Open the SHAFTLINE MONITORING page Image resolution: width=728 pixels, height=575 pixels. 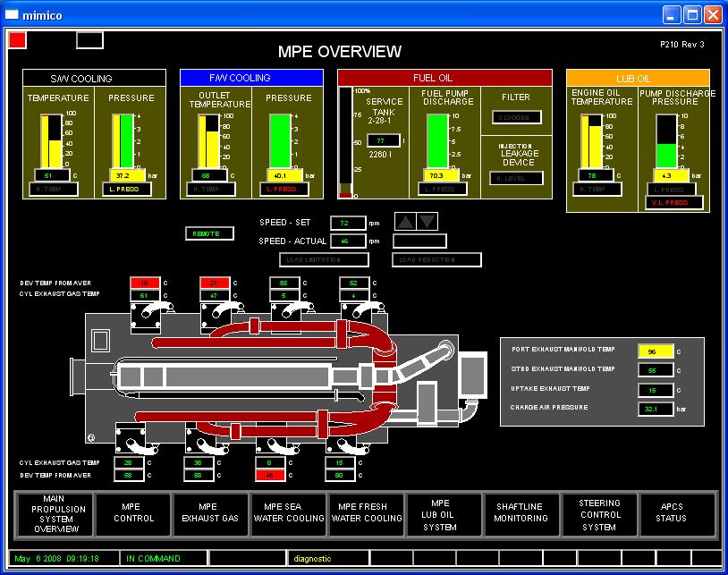pos(522,514)
